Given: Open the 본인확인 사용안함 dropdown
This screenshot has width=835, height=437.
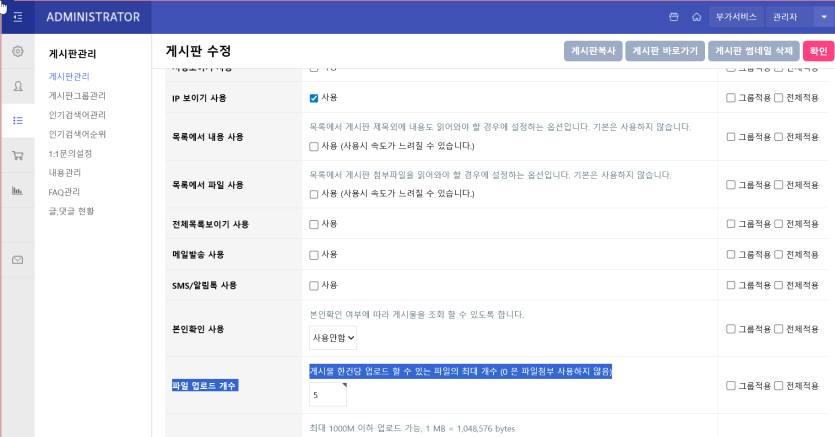Looking at the screenshot, I should click(x=333, y=338).
